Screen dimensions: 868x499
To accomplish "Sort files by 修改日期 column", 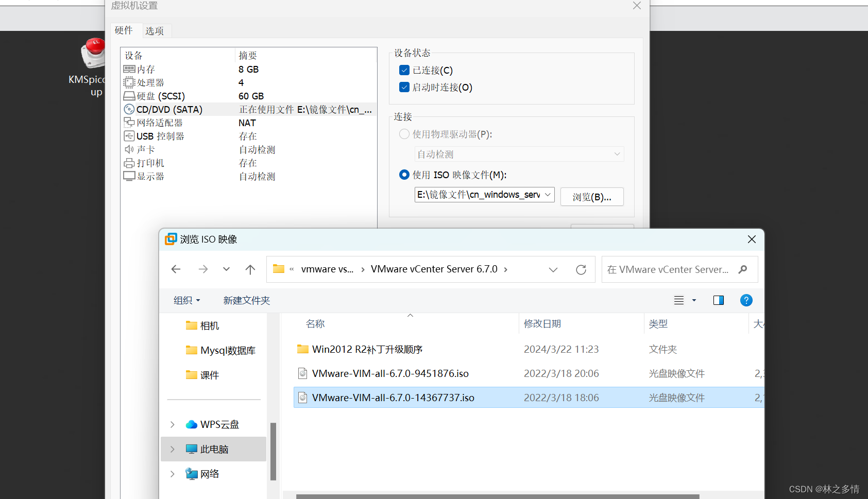I will (542, 324).
